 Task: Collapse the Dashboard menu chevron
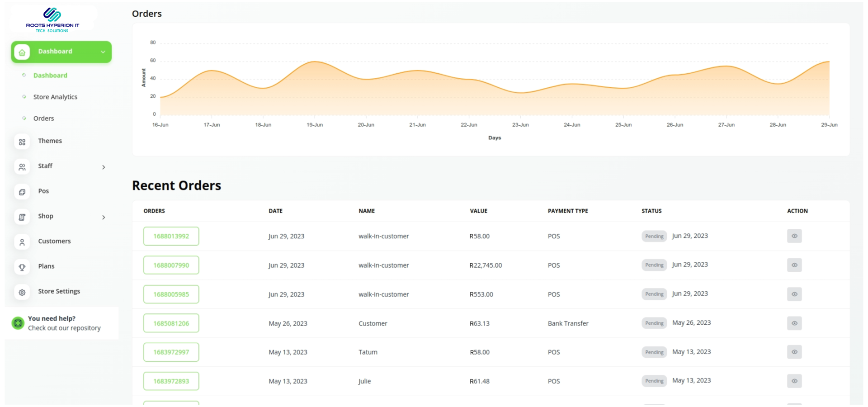tap(103, 52)
